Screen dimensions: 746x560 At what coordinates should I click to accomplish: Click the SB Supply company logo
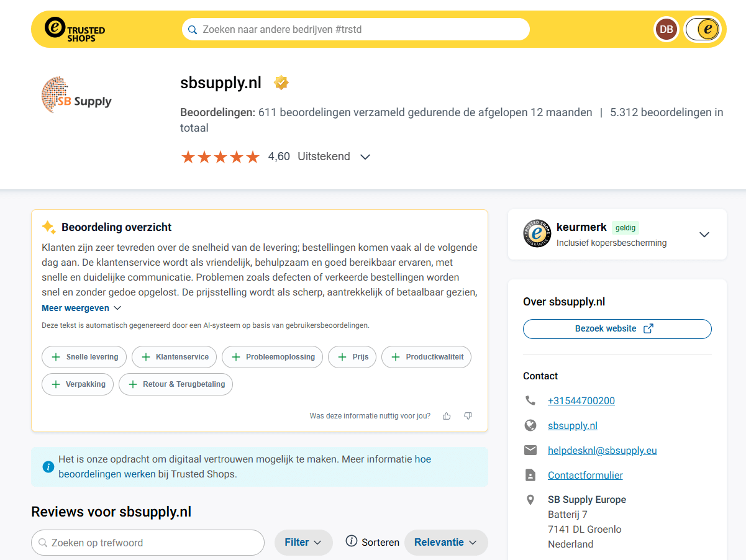76,95
